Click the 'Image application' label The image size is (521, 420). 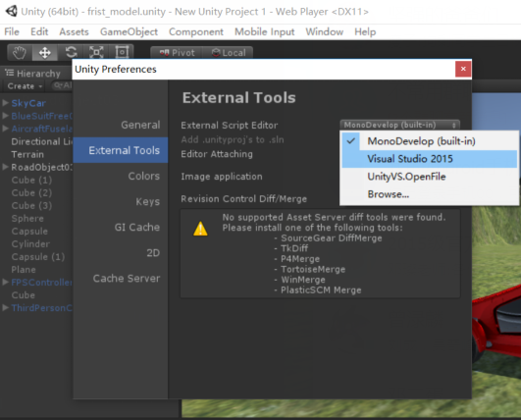[x=222, y=177]
